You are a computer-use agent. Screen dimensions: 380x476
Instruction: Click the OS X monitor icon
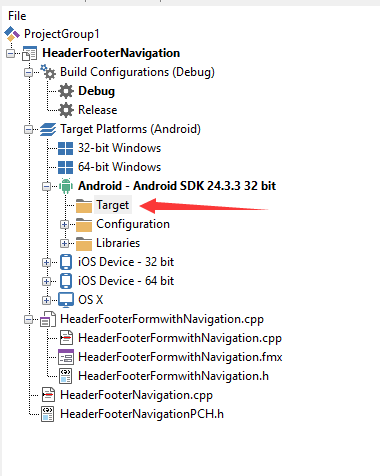(x=66, y=300)
